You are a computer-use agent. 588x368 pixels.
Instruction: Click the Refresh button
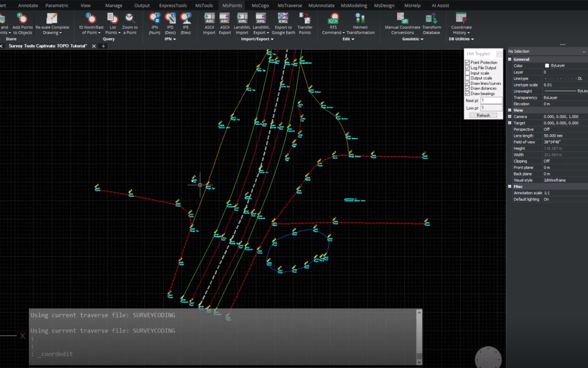coord(483,115)
